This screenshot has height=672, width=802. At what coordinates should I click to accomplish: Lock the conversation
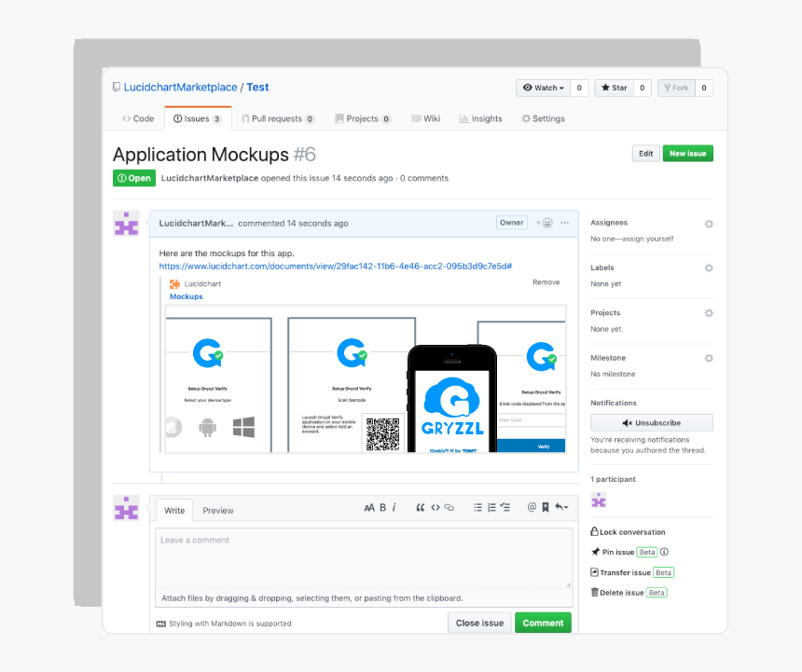click(x=629, y=532)
